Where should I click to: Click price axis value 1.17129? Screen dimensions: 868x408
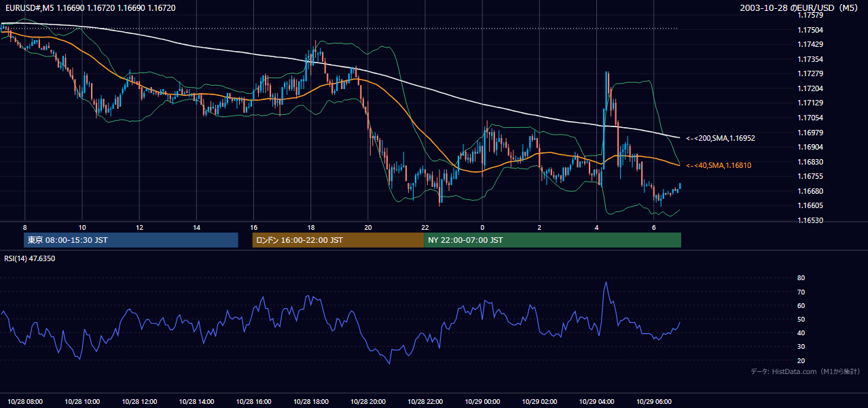coord(810,103)
